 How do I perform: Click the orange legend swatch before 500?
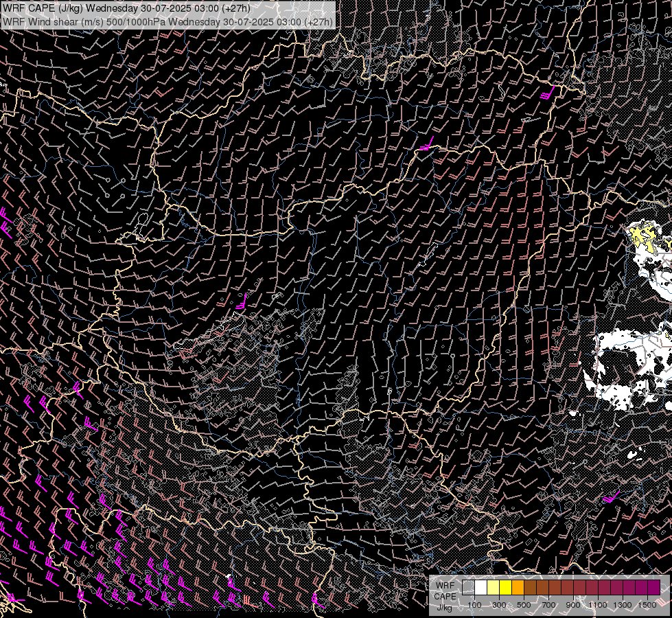point(518,588)
